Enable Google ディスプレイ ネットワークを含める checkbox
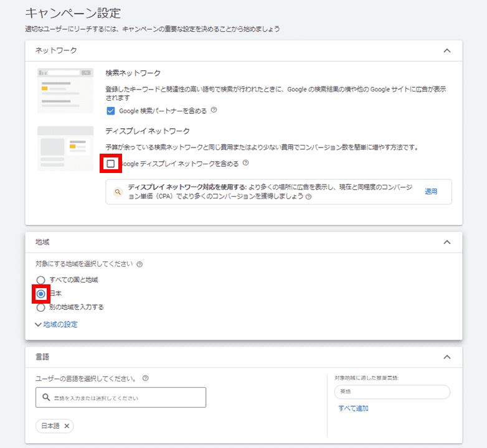This screenshot has width=487, height=448. click(x=111, y=164)
